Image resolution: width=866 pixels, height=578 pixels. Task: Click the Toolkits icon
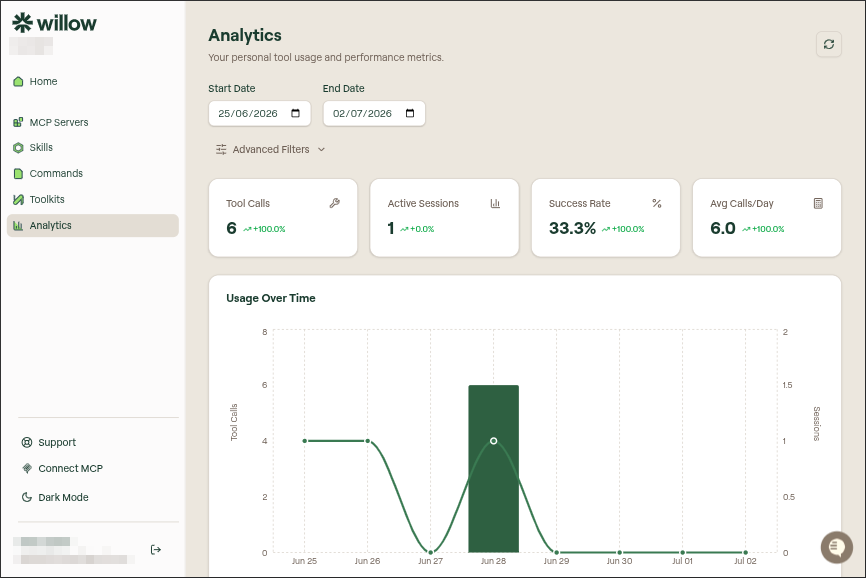click(x=18, y=199)
